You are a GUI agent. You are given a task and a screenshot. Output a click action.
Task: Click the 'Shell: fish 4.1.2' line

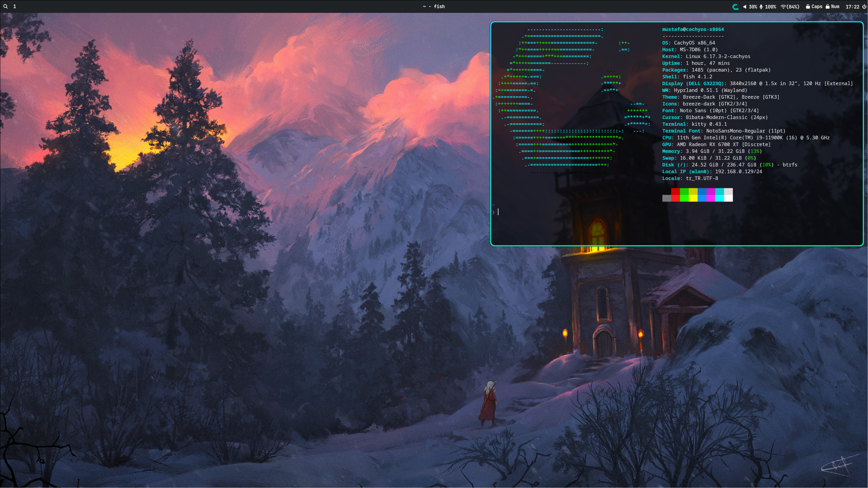coord(687,76)
